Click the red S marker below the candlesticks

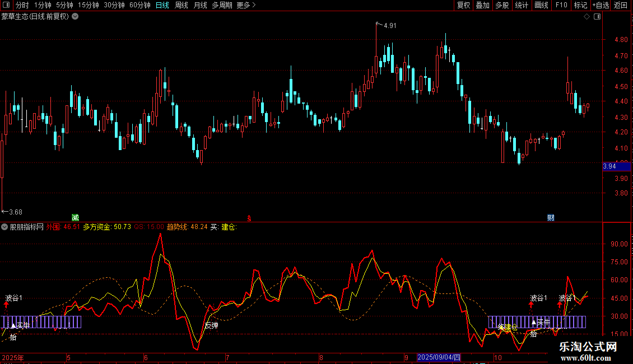pos(249,218)
